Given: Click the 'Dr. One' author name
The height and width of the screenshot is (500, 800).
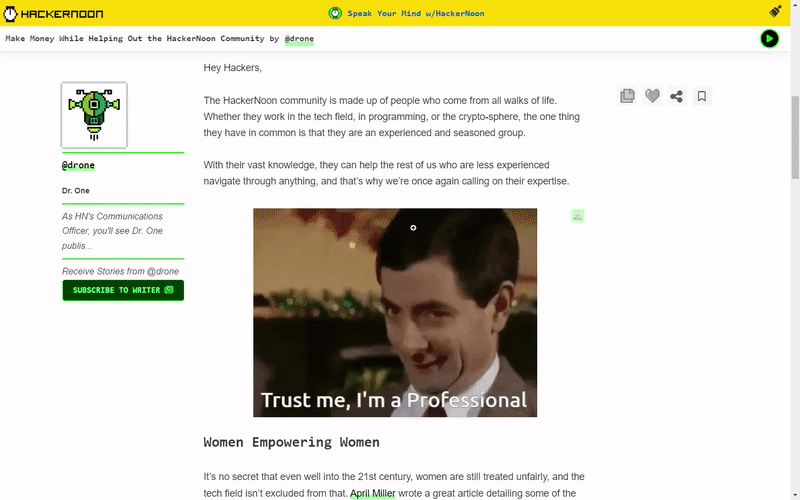Looking at the screenshot, I should [x=76, y=191].
